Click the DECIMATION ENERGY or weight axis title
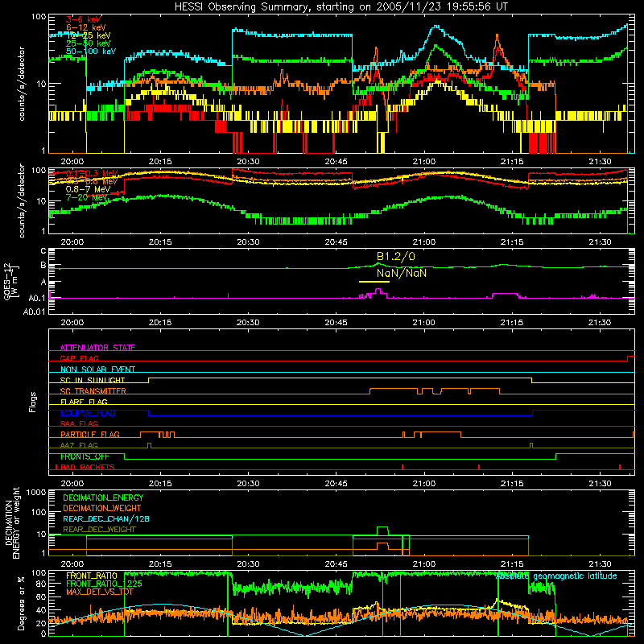Viewport: 644px width, 644px height. [12, 522]
